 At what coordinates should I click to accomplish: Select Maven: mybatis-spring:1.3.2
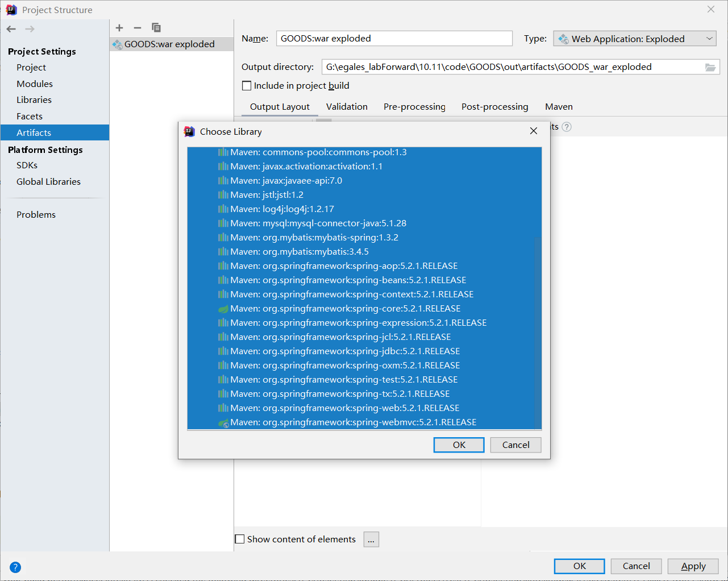click(x=364, y=238)
